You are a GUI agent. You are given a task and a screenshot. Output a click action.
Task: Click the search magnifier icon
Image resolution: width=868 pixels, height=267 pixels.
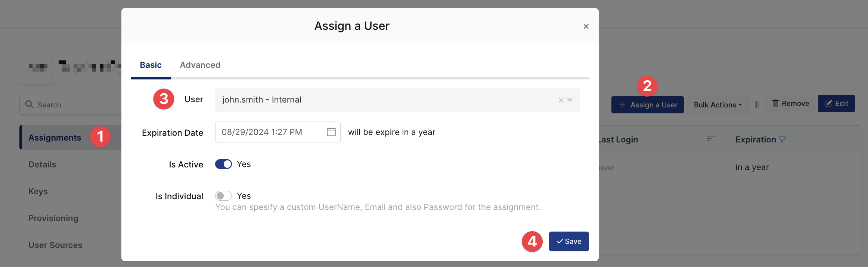[29, 105]
